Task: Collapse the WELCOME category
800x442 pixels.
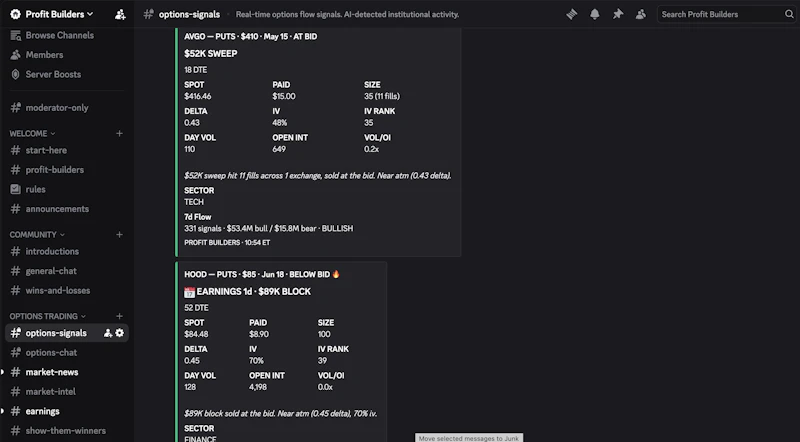Action: pyautogui.click(x=32, y=133)
